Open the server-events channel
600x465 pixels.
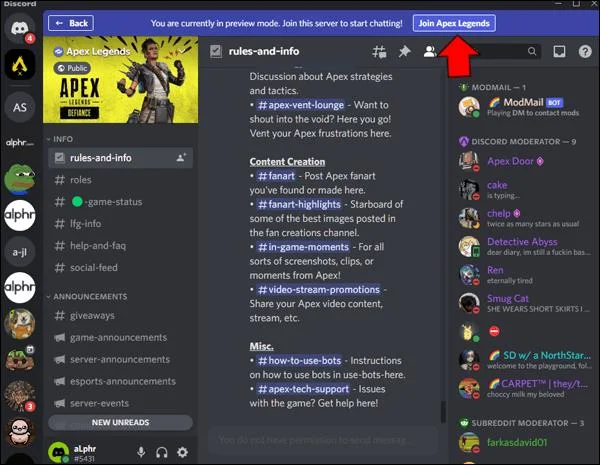(x=120, y=403)
